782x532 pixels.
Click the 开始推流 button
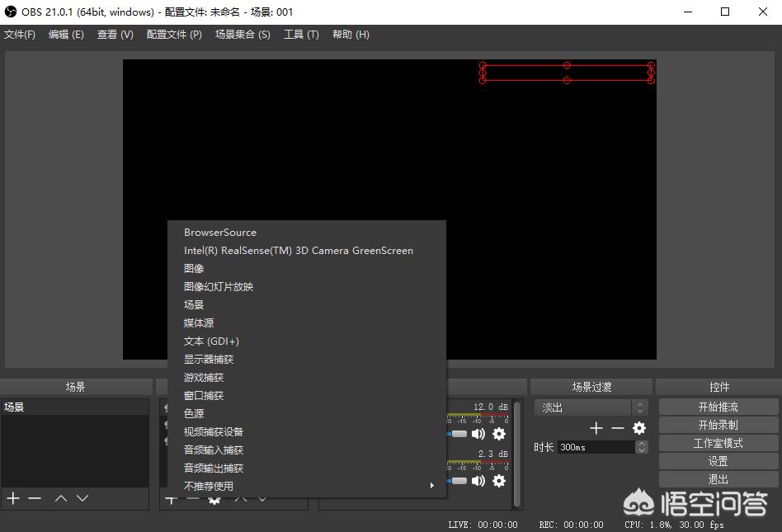click(x=718, y=407)
